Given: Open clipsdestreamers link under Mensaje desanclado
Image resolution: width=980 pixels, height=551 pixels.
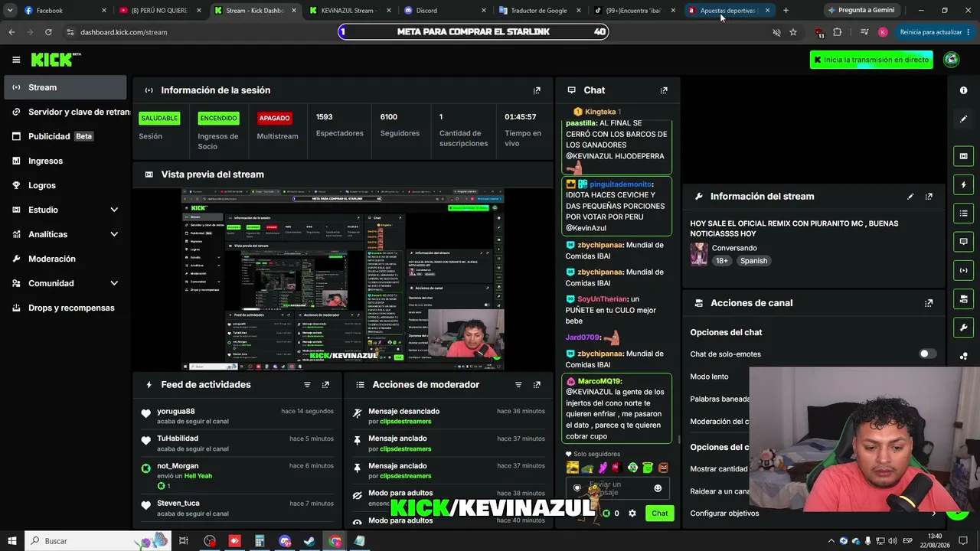Looking at the screenshot, I should tap(406, 422).
